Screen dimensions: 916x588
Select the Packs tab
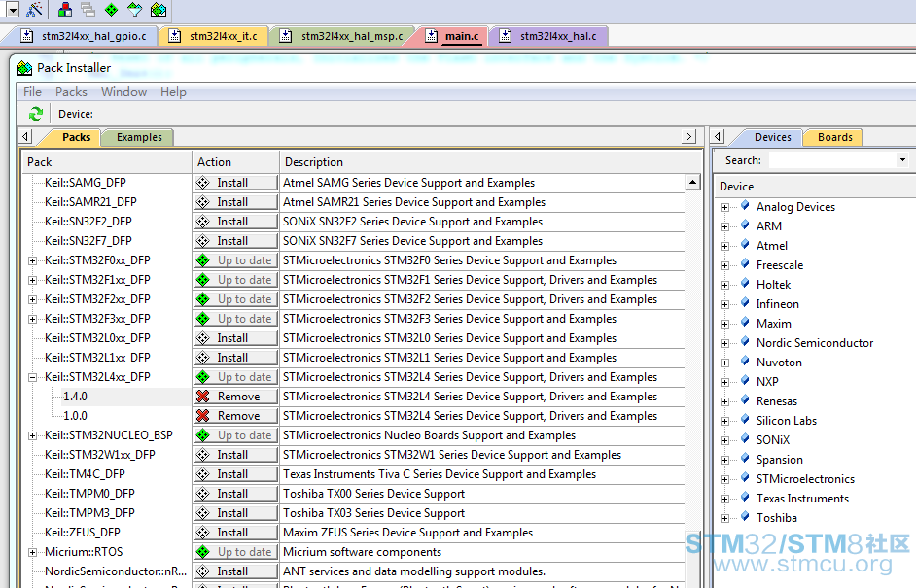[x=76, y=137]
